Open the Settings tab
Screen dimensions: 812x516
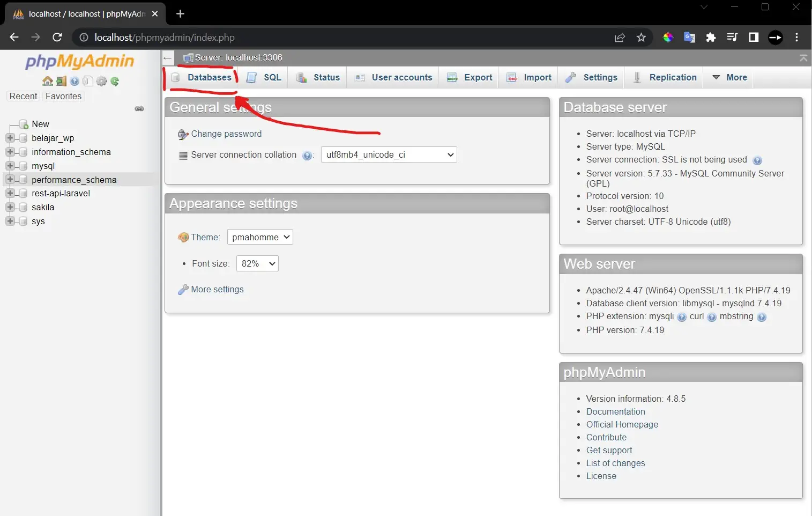click(x=591, y=77)
